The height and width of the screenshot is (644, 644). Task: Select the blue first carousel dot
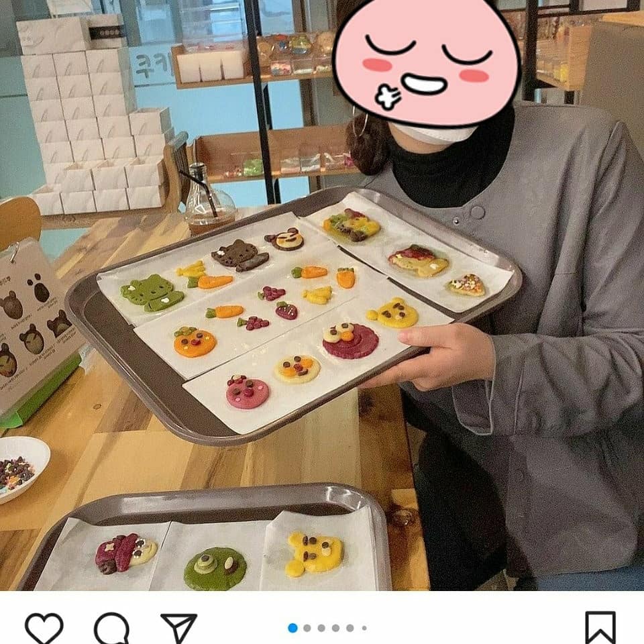coord(293,628)
